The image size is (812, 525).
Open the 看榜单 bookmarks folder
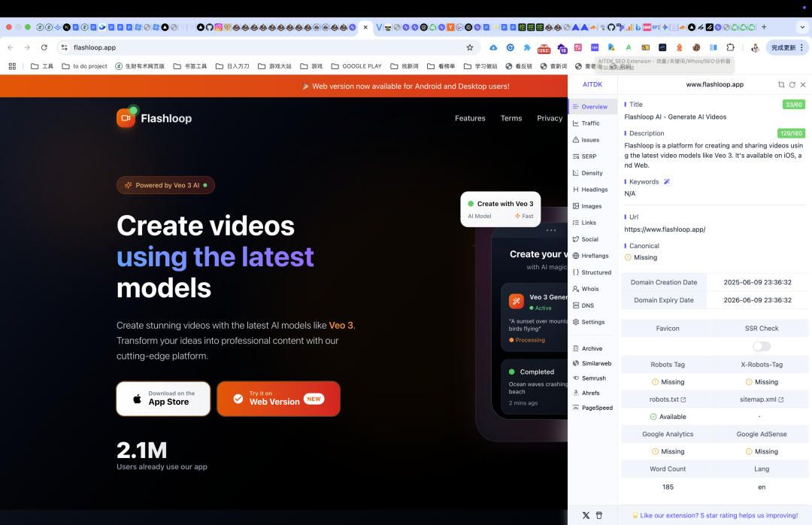(441, 66)
